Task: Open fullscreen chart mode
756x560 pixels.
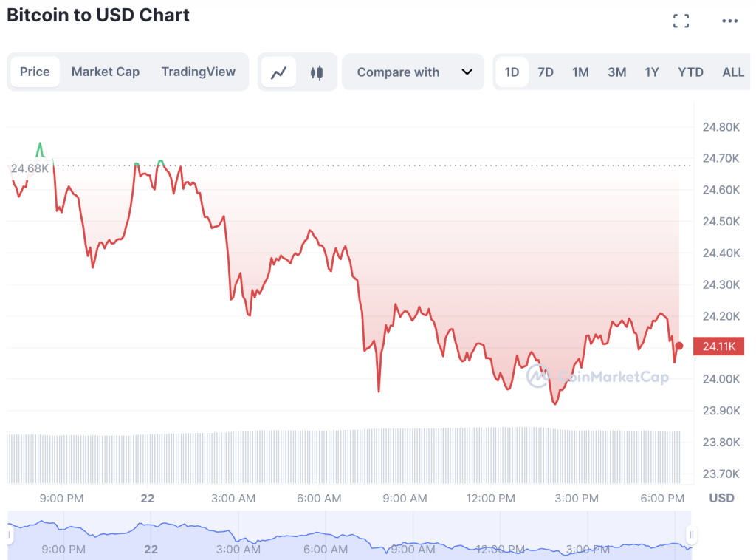Action: coord(681,21)
